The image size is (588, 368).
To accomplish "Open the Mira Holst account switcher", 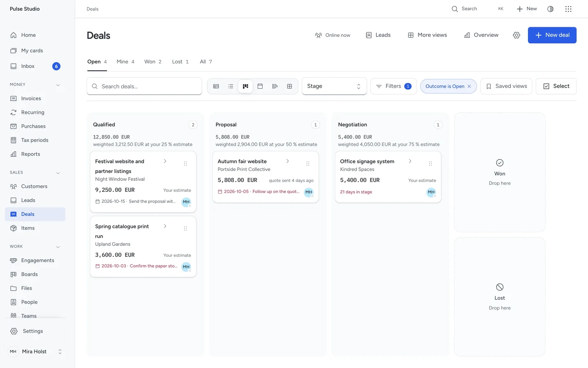I will pyautogui.click(x=35, y=352).
